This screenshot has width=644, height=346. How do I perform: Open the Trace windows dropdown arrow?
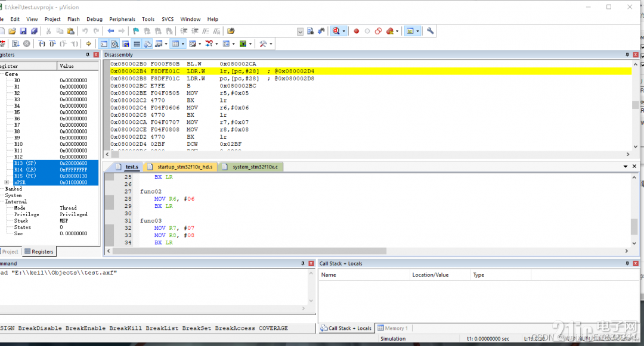233,44
